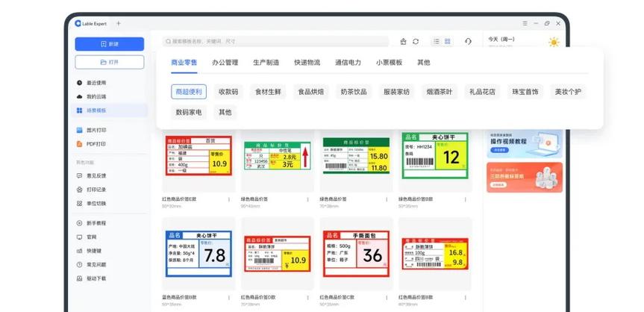Screen dimensions: 644x312
Task: Open the 蓝色商品价签B款 template thumbnail
Action: click(198, 254)
